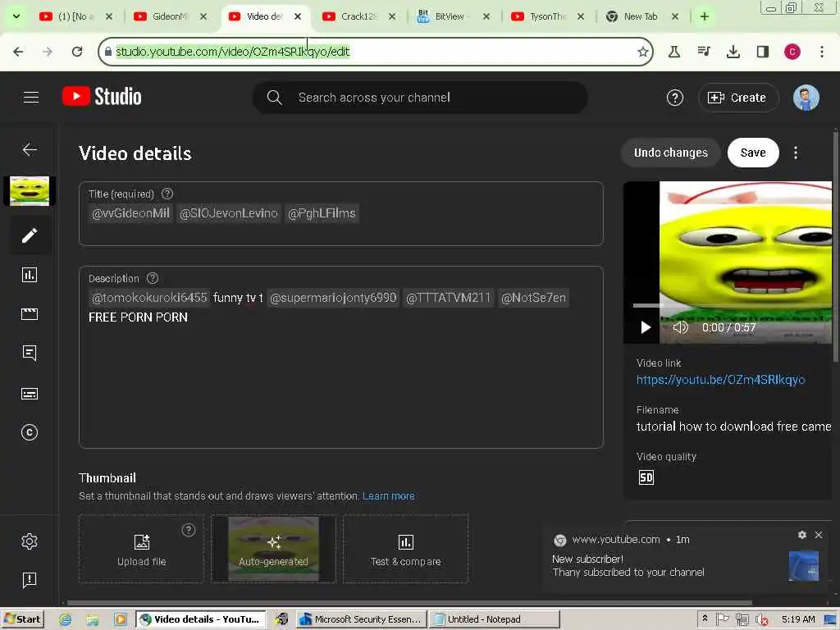Go back in browser history
The image size is (840, 630).
tap(18, 52)
